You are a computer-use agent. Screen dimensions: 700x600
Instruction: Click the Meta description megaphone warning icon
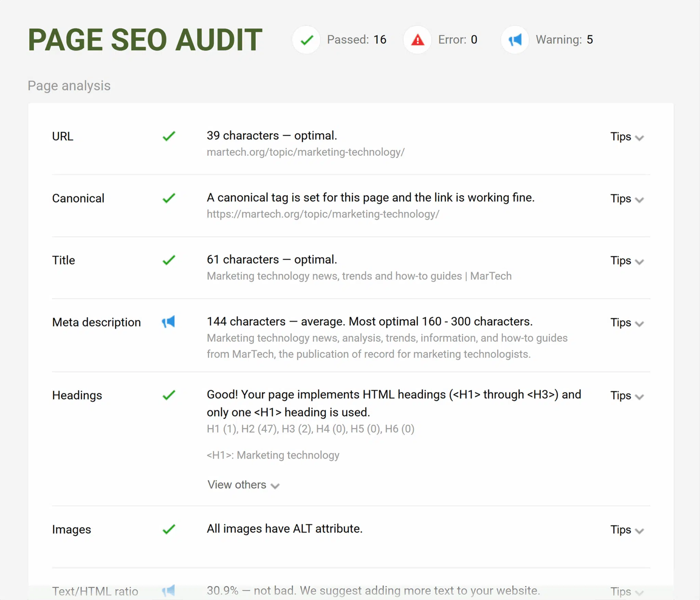point(168,322)
